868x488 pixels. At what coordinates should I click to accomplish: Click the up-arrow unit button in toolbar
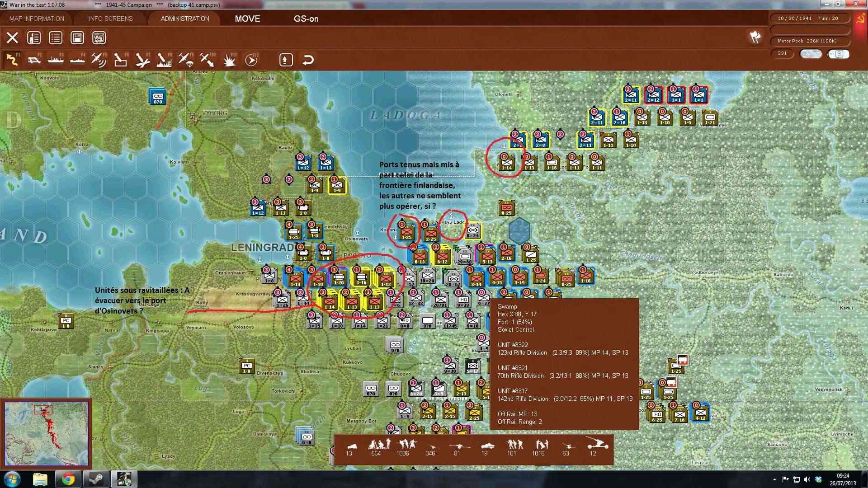pyautogui.click(x=286, y=60)
